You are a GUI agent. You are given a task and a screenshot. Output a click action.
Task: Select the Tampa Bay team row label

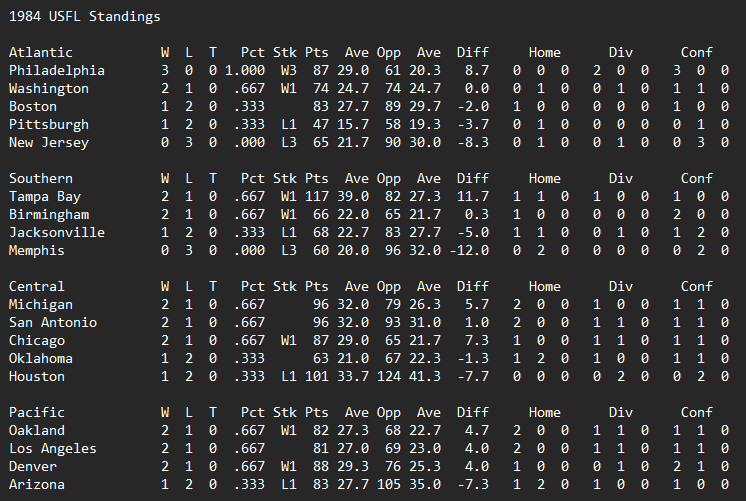[44, 196]
